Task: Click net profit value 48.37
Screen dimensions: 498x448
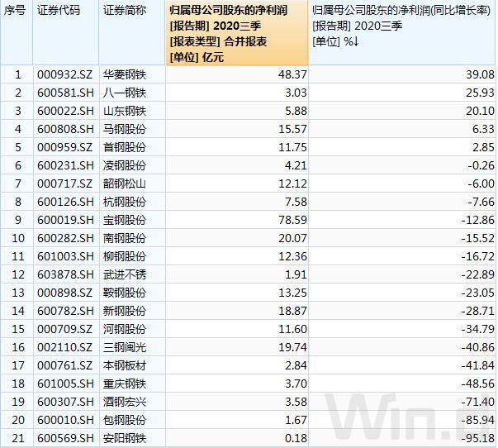Action: pyautogui.click(x=293, y=74)
